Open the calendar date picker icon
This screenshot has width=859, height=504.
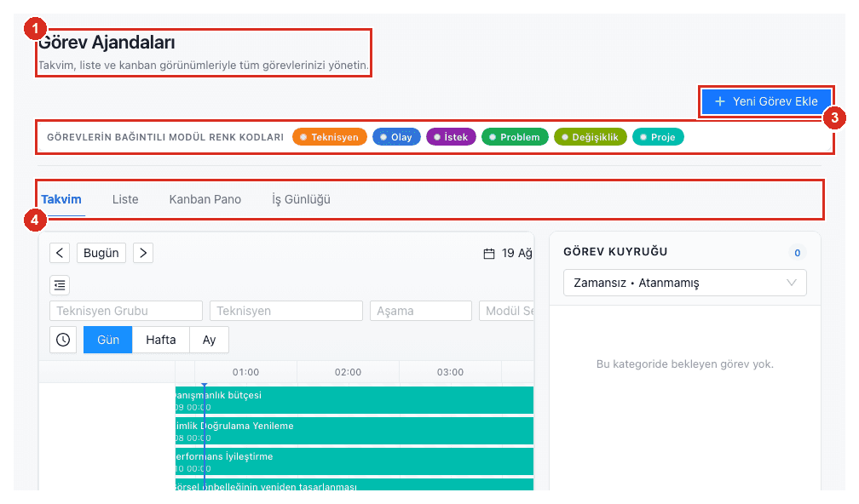(x=488, y=254)
